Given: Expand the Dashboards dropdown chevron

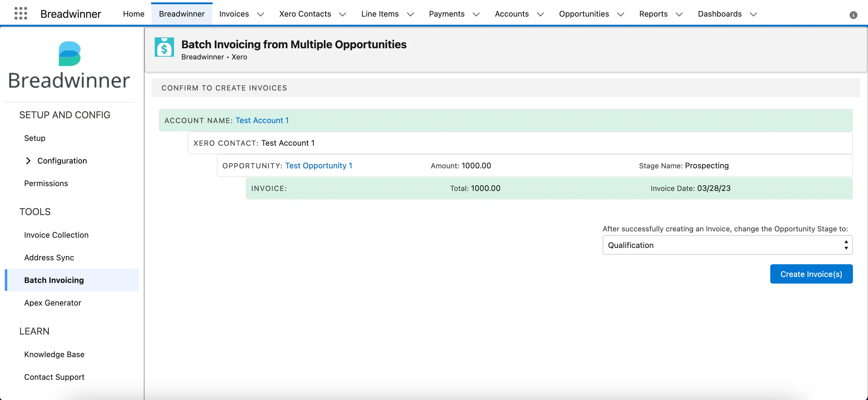Looking at the screenshot, I should pyautogui.click(x=753, y=14).
